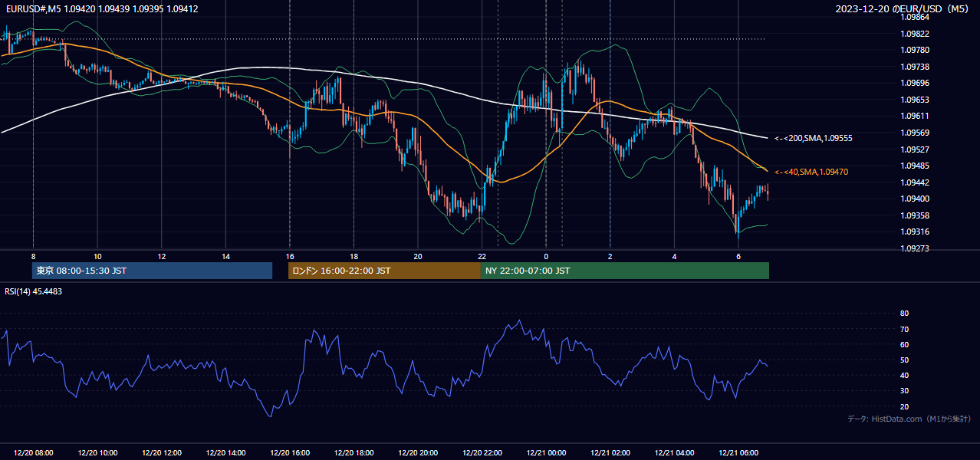Click hour label 22 under the price chart
Image resolution: width=980 pixels, height=460 pixels.
[482, 257]
